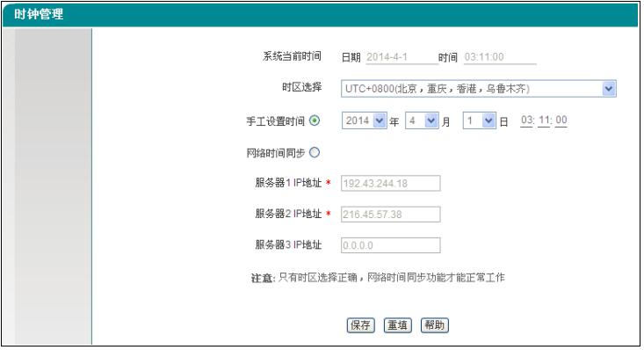Click the 重填 reset button
644x350 pixels.
pos(398,325)
